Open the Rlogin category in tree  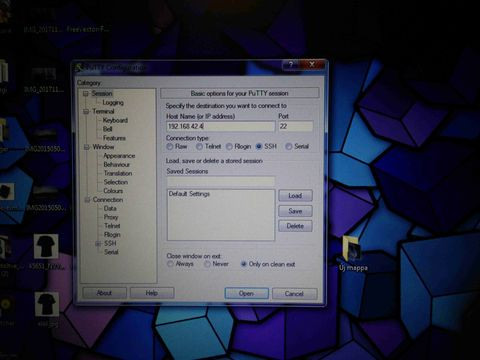(x=112, y=235)
